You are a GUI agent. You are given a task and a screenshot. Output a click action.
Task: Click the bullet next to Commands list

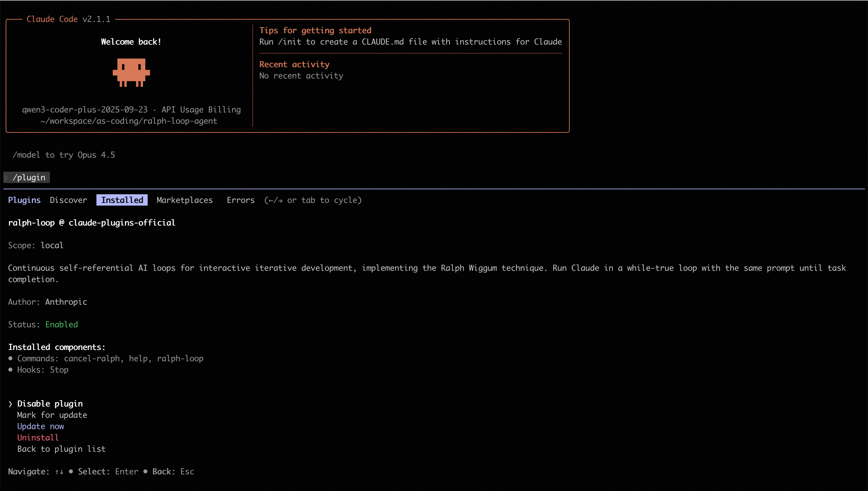[10, 358]
